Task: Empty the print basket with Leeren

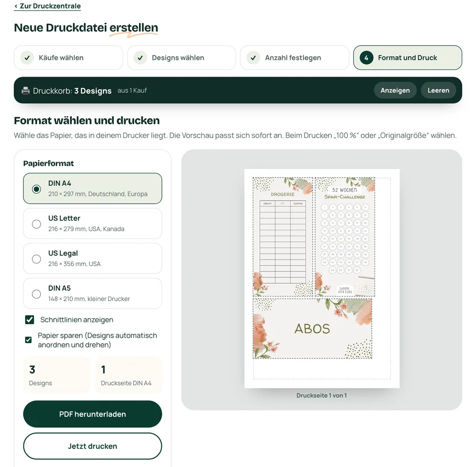Action: coord(438,90)
